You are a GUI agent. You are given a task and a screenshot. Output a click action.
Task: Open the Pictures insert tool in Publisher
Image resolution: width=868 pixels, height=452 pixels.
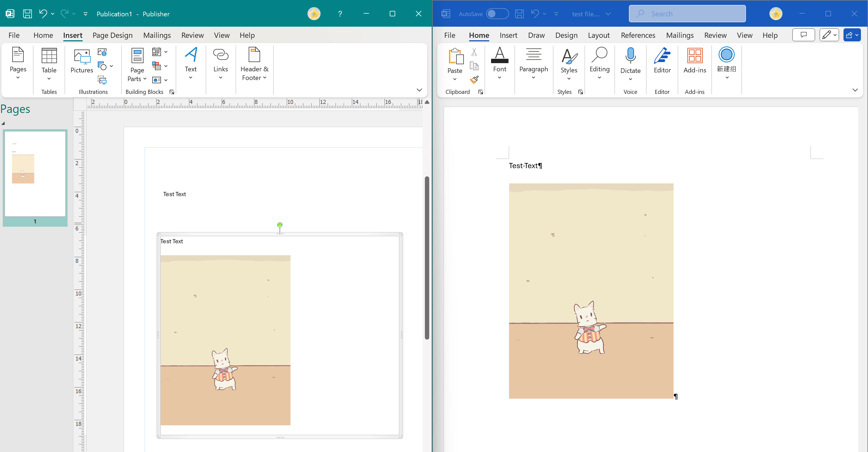click(81, 61)
